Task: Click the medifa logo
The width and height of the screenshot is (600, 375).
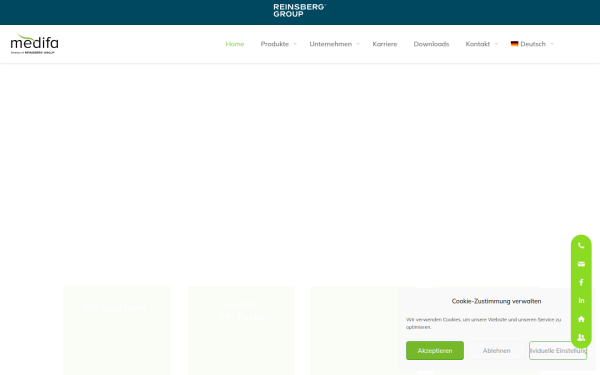Action: point(34,44)
